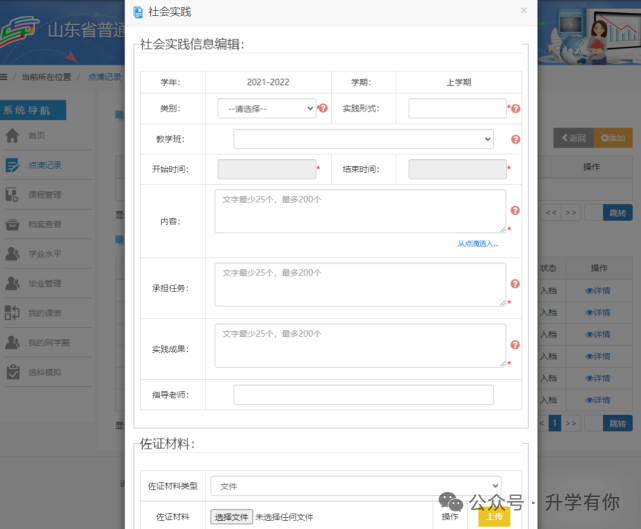The image size is (641, 529).
Task: Open the 佐证材料类型 文件 dropdown
Action: [x=356, y=486]
